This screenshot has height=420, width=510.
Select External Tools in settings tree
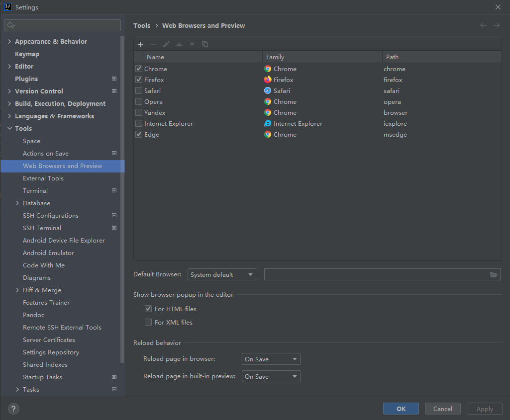(43, 178)
